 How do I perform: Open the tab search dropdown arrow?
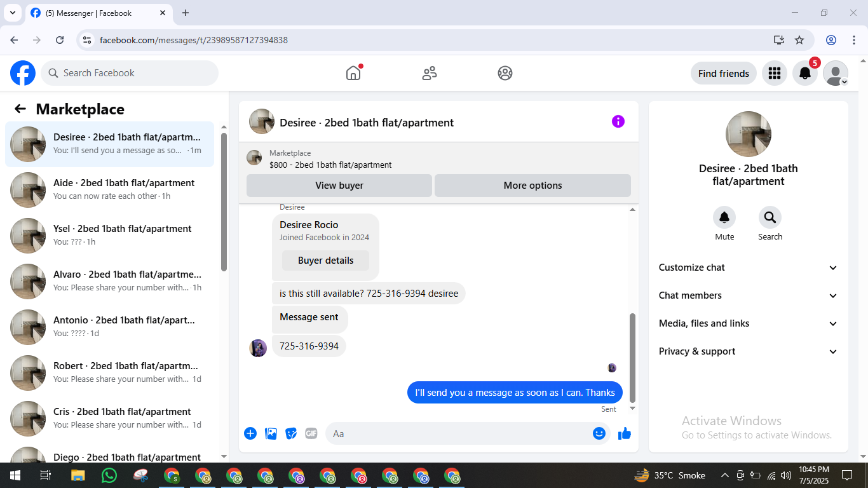tap(12, 13)
